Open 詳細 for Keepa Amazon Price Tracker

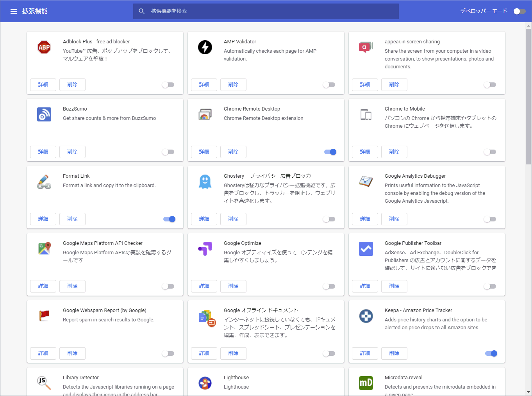365,353
